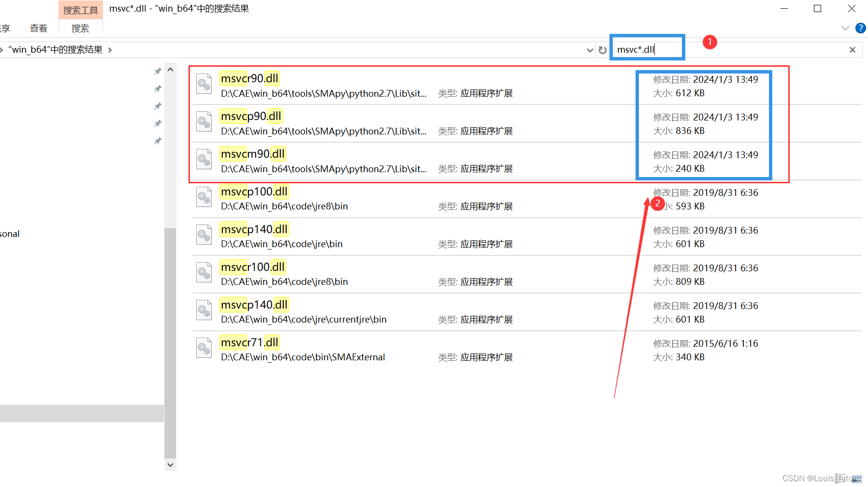Open the address bar dropdown arrow
This screenshot has width=868, height=487.
click(589, 49)
